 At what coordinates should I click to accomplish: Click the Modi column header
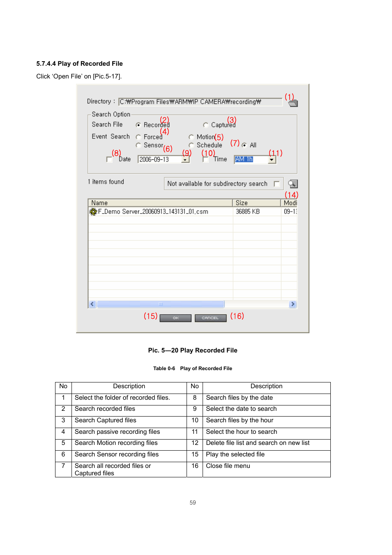tap(289, 203)
